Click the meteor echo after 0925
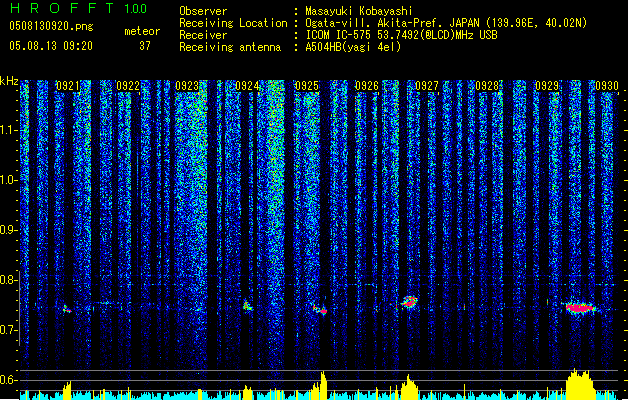This screenshot has height=400, width=629. click(321, 310)
